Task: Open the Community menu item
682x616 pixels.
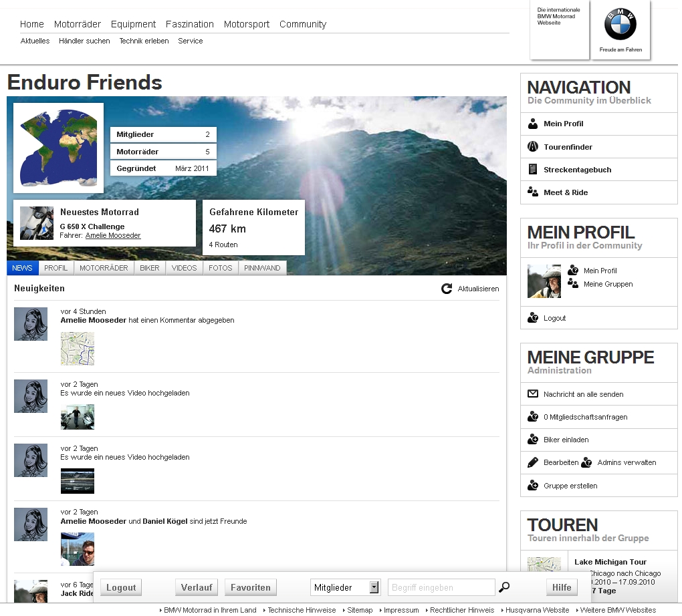Action: pyautogui.click(x=303, y=24)
